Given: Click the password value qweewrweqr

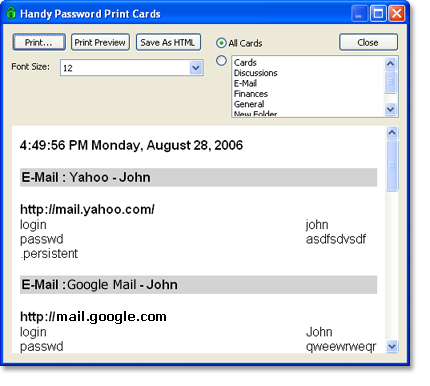Looking at the screenshot, I should coord(341,347).
